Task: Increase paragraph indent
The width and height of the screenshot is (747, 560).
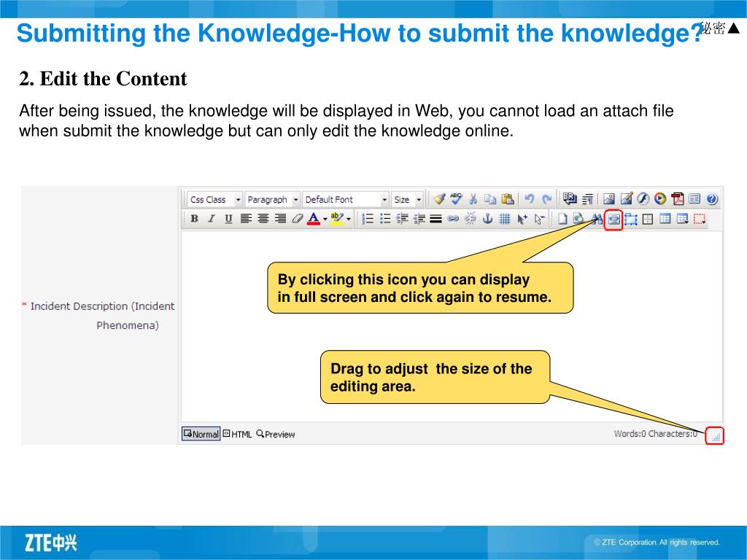Action: (x=403, y=219)
